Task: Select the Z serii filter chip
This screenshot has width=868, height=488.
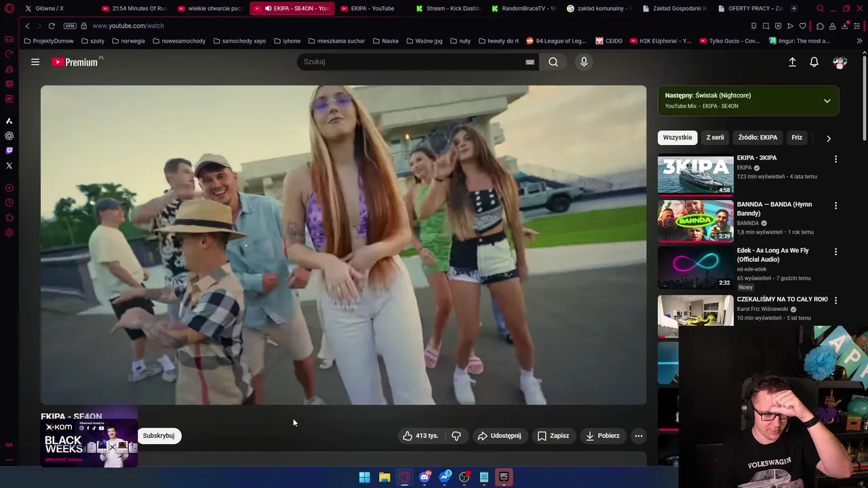Action: [x=715, y=138]
